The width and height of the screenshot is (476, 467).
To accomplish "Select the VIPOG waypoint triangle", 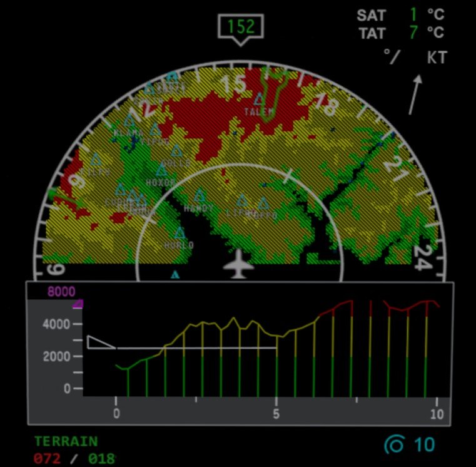I will [x=155, y=130].
